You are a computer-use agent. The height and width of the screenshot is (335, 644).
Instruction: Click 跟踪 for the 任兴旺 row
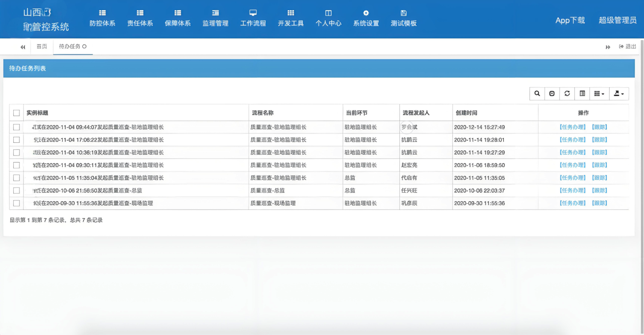click(599, 190)
